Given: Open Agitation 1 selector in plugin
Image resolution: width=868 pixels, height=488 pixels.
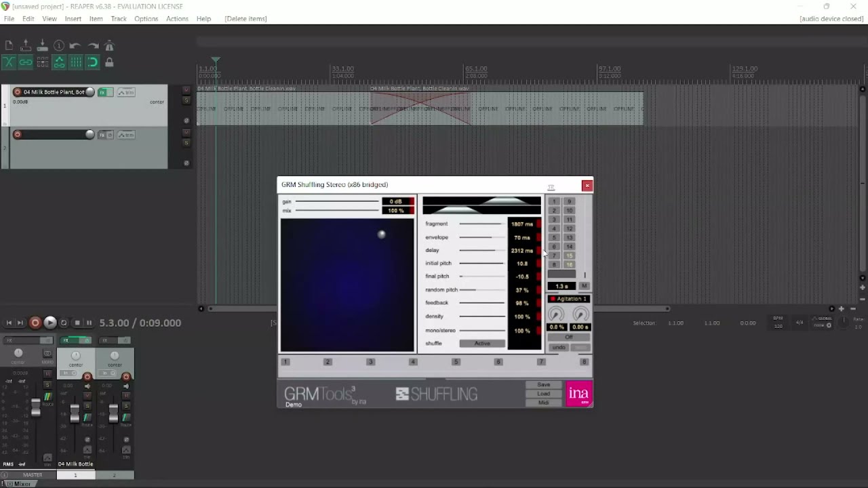Looking at the screenshot, I should click(x=569, y=299).
